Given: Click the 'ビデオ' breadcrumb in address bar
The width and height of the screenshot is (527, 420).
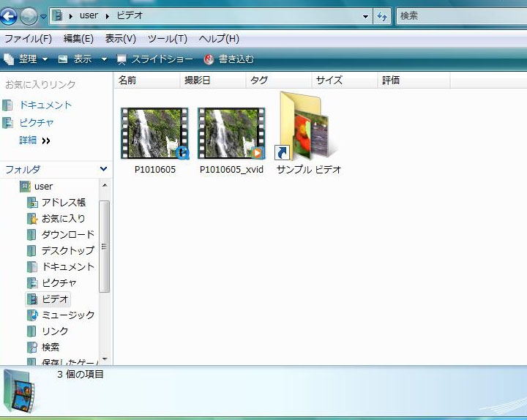Looking at the screenshot, I should pos(130,15).
